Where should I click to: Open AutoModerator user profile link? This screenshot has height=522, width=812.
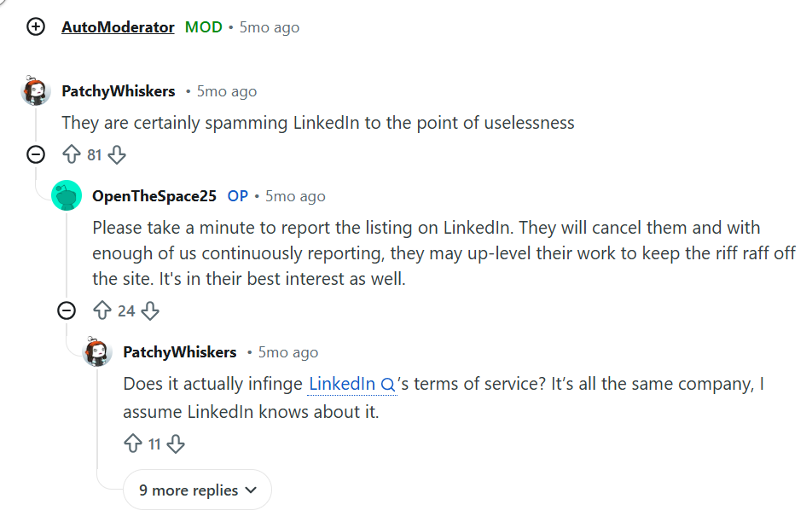point(118,27)
